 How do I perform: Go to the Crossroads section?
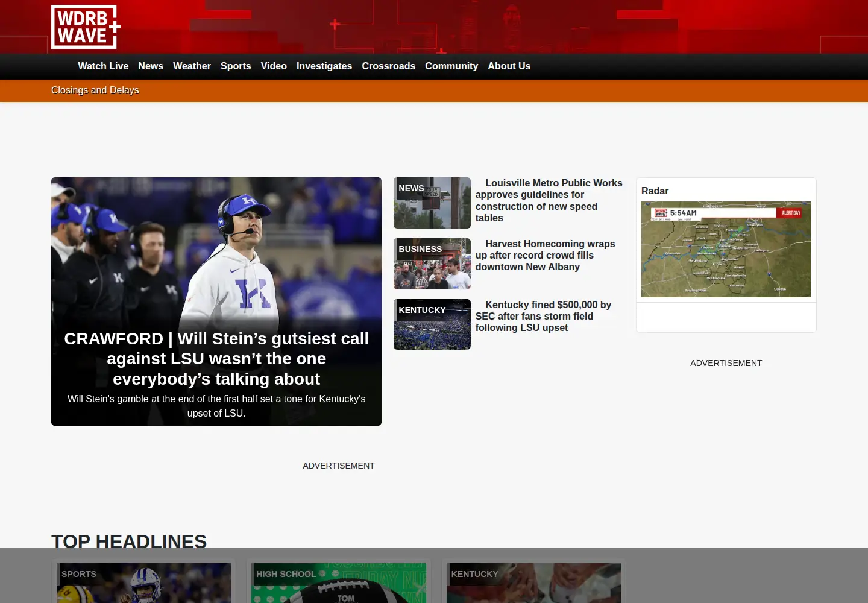[x=389, y=66]
